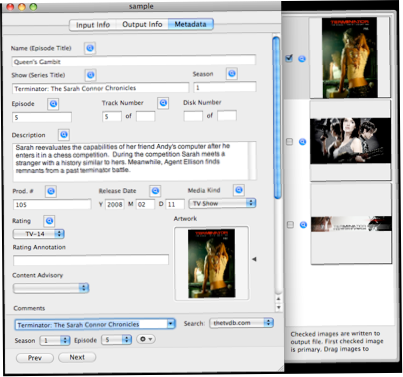Click the magnifier icon beside the checked poster image
This screenshot has height=377, width=403.
(302, 59)
